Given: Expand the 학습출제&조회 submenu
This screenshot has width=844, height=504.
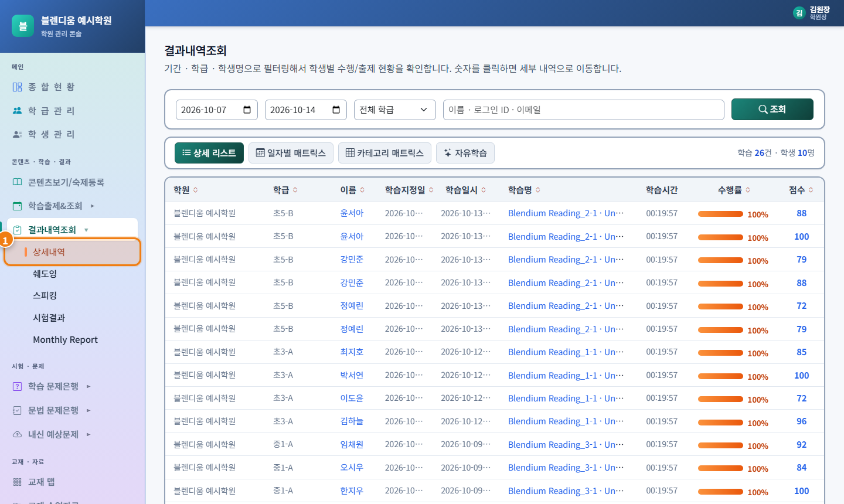Looking at the screenshot, I should (93, 206).
